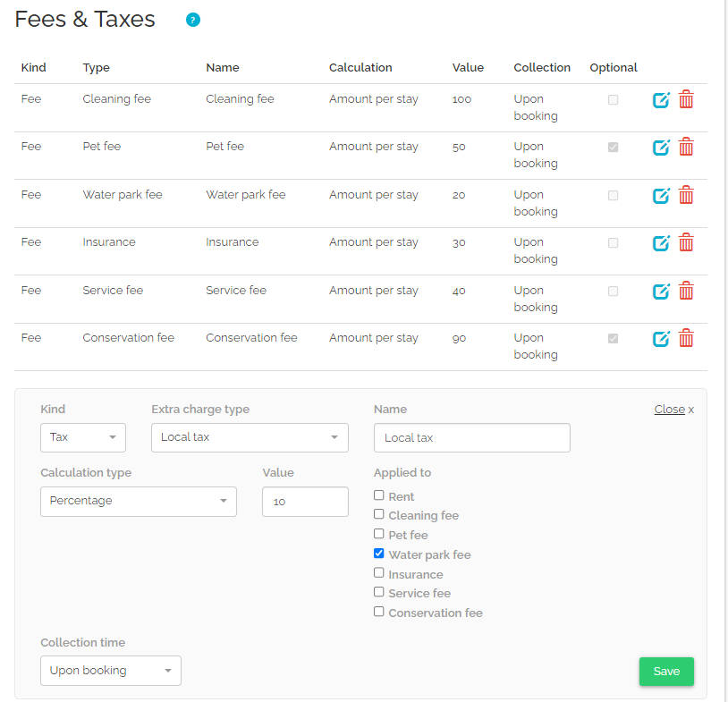Uncheck the Water park fee checkbox
728x702 pixels.
tap(379, 554)
